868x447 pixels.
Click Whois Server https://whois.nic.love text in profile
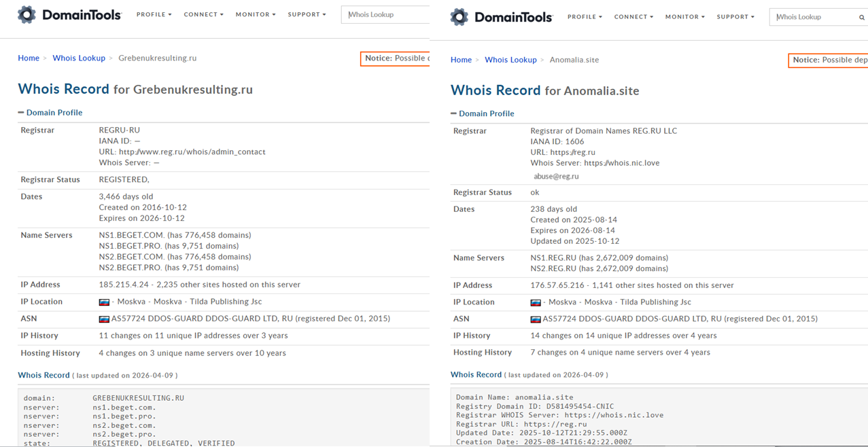(595, 163)
